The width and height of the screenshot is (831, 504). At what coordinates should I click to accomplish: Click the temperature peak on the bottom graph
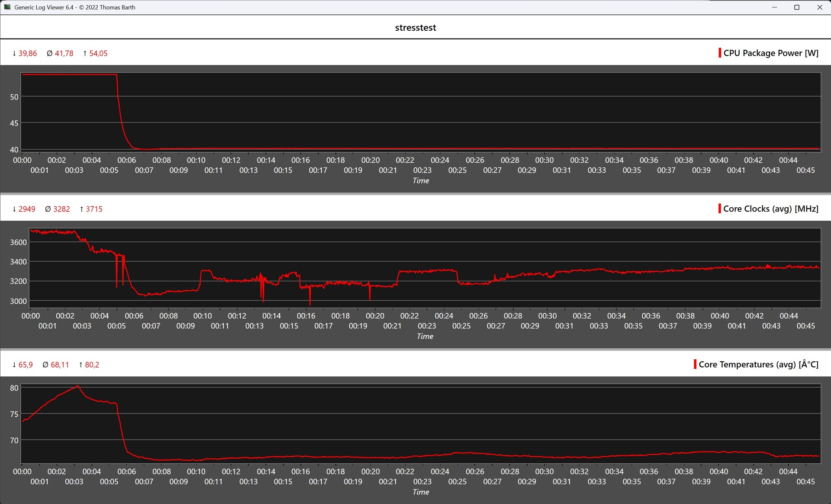point(77,385)
